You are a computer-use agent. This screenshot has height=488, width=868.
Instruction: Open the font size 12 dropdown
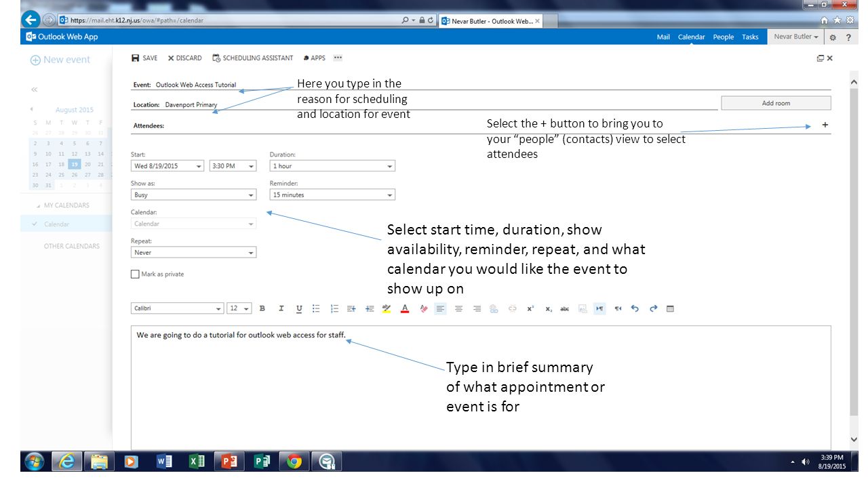239,308
